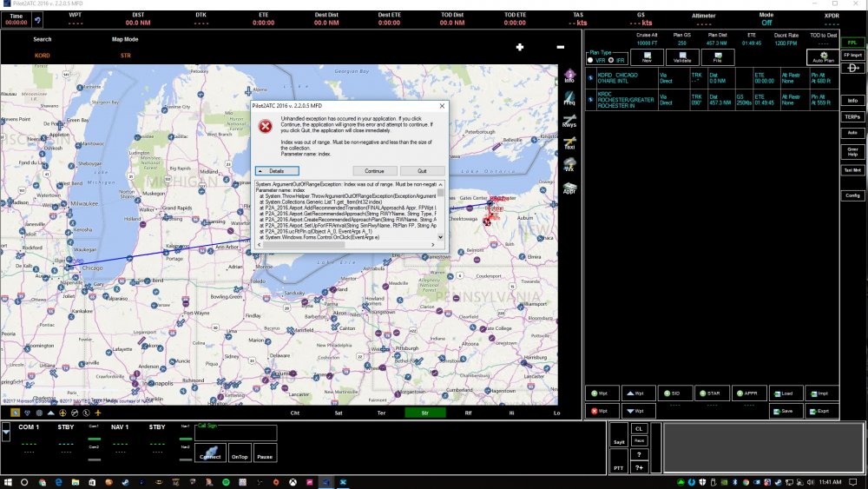Switch map mode to Cht
The height and width of the screenshot is (489, 868).
(294, 413)
